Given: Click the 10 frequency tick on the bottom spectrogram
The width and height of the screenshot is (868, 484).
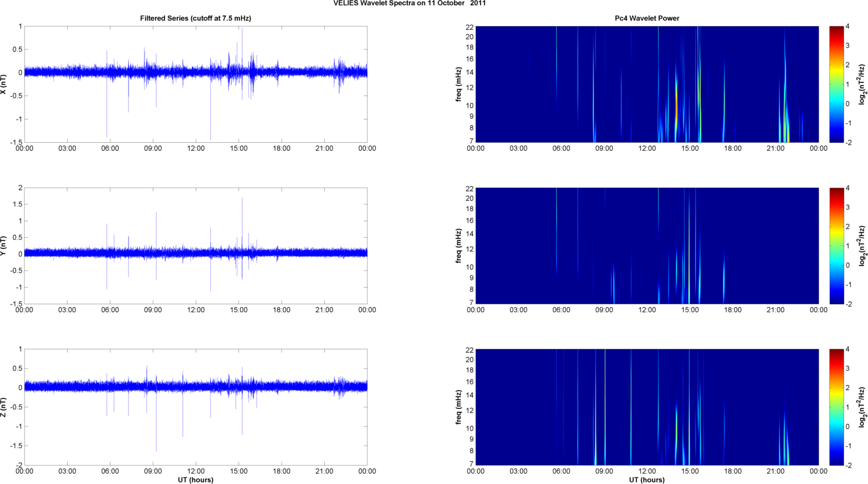Looking at the screenshot, I should coord(470,428).
